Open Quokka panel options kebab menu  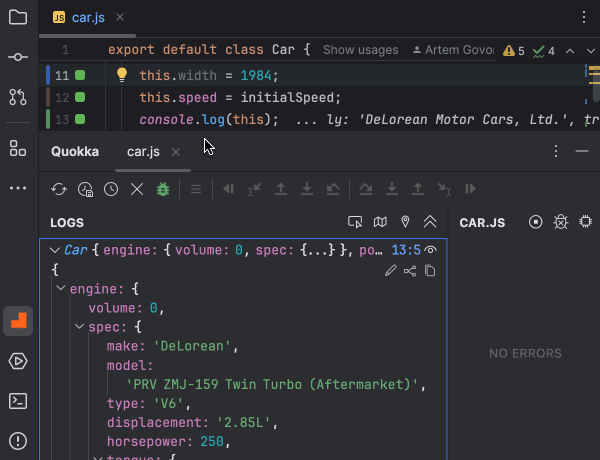click(556, 151)
